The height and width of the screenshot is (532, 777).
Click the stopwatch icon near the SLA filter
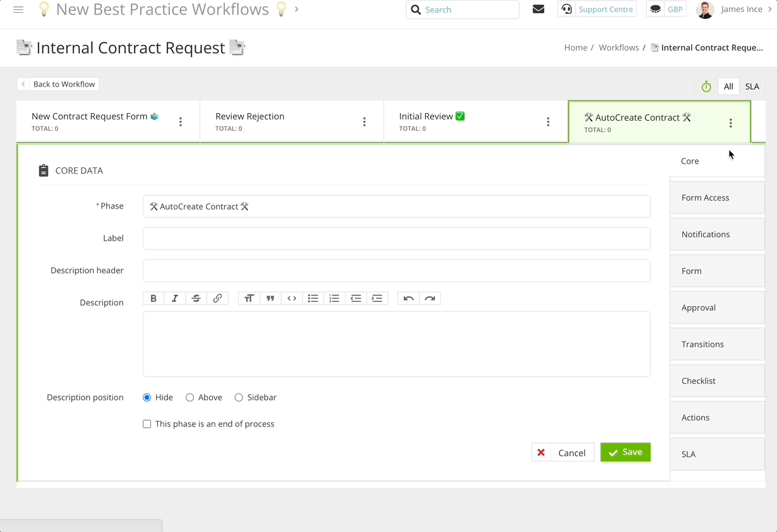coord(706,87)
